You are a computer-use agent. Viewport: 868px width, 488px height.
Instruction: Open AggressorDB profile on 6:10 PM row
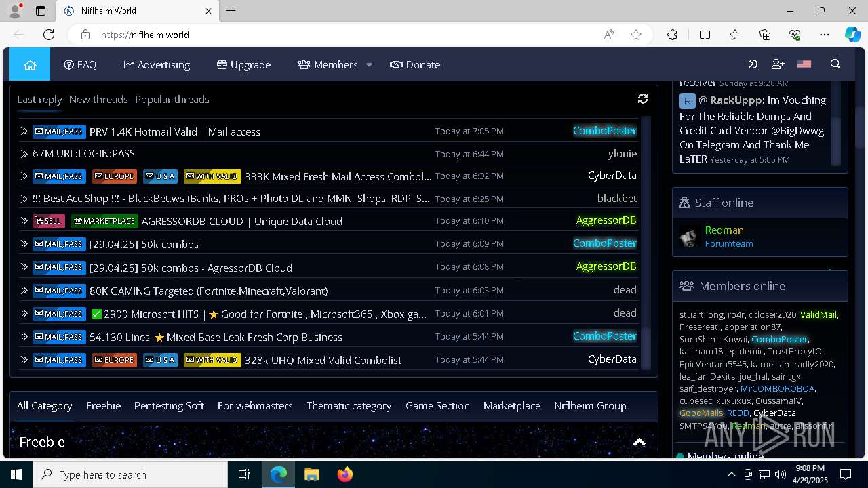[606, 220]
